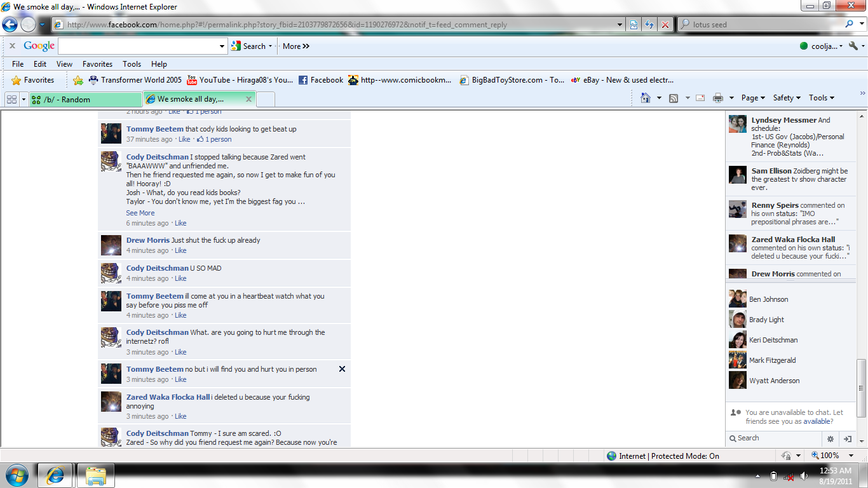Open the Edit menu
Image resolution: width=868 pixels, height=488 pixels.
pos(40,64)
